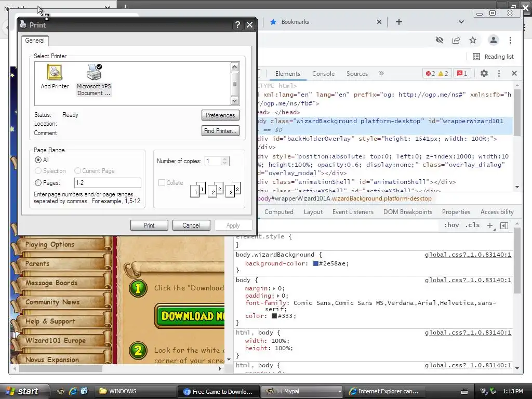Bookmark this page with the star icon
Image resolution: width=532 pixels, height=399 pixels.
(473, 41)
